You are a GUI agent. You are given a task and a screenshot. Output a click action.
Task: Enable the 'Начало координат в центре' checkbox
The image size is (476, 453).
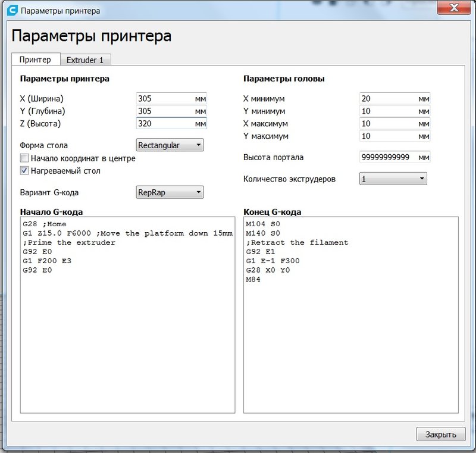(x=24, y=158)
